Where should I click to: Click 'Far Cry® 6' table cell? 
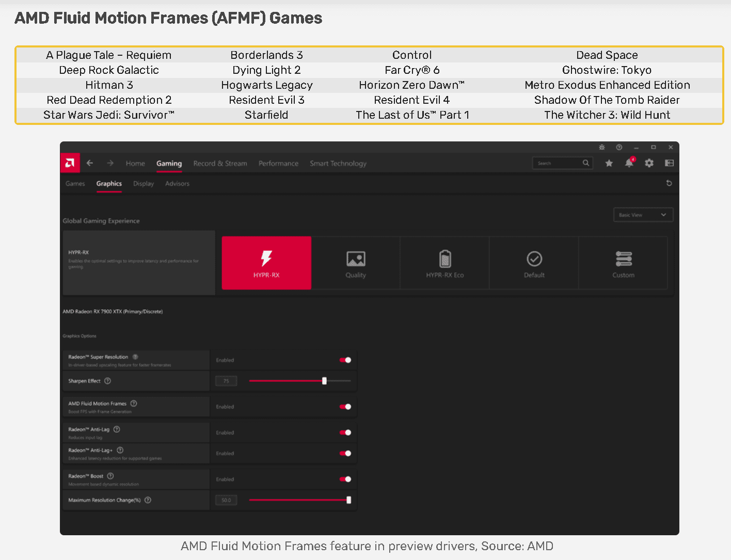[x=412, y=70]
